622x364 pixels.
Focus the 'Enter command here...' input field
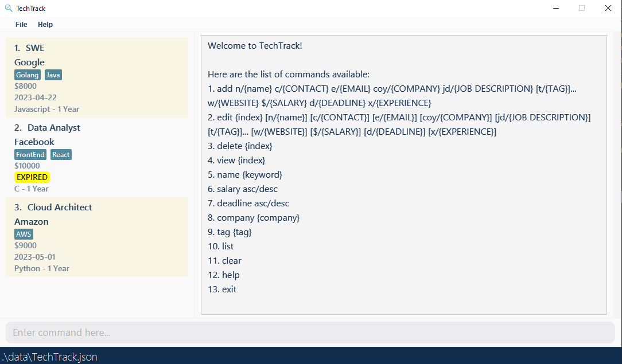pyautogui.click(x=310, y=332)
